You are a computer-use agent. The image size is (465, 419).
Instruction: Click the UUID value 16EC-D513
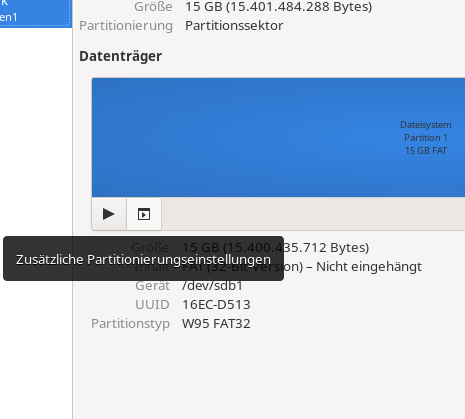pyautogui.click(x=216, y=305)
